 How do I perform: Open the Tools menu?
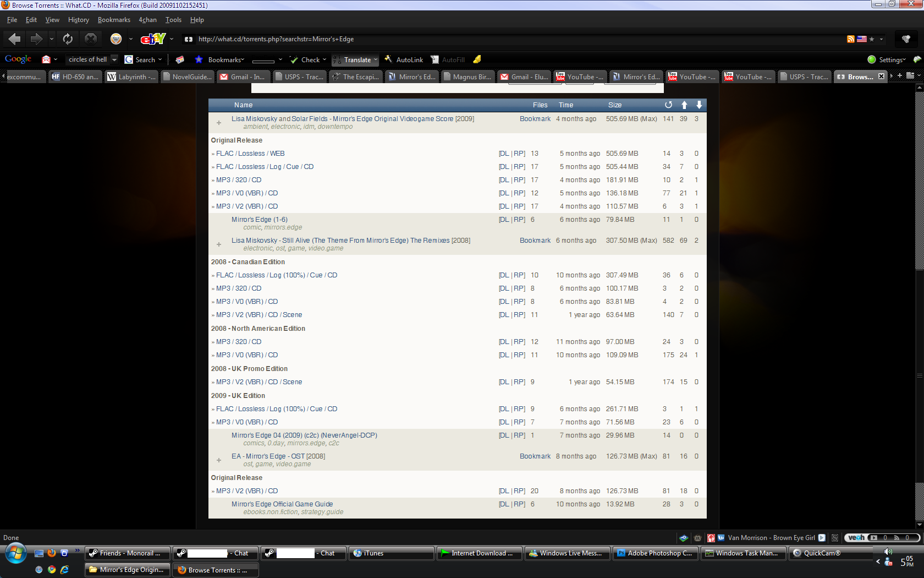(x=173, y=20)
